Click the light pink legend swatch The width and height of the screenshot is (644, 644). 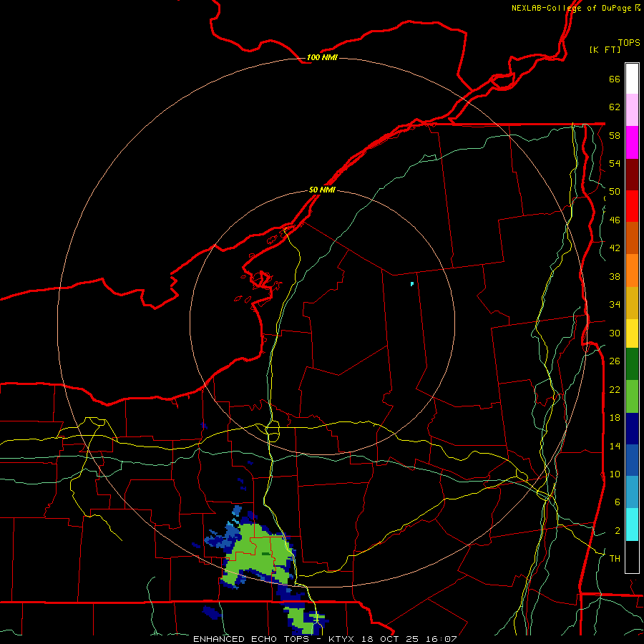[632, 109]
